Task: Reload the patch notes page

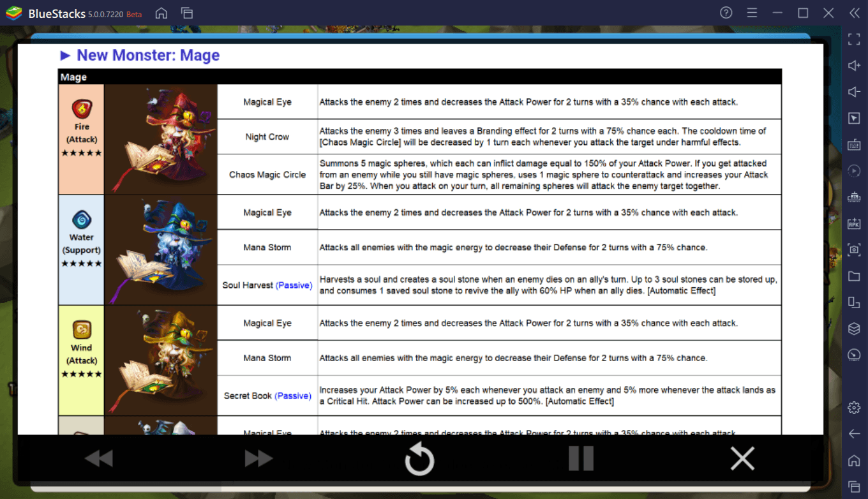Action: pyautogui.click(x=419, y=459)
